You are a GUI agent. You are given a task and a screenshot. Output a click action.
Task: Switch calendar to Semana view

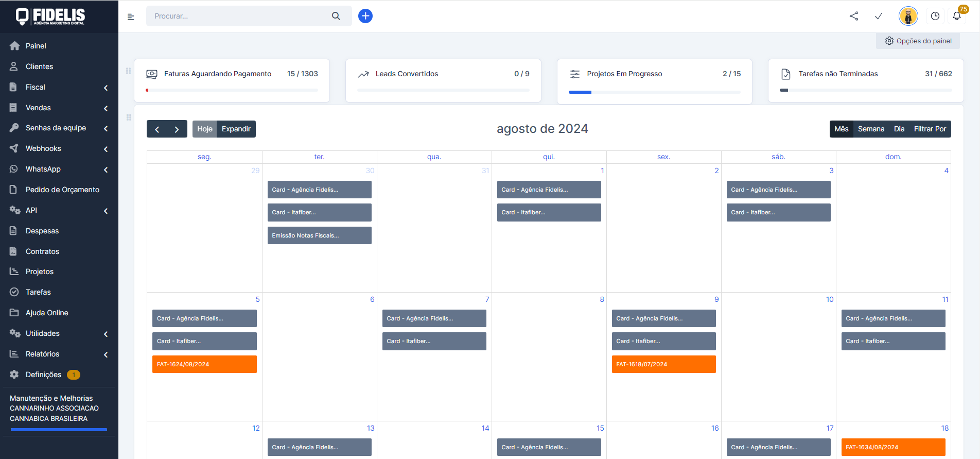(871, 129)
